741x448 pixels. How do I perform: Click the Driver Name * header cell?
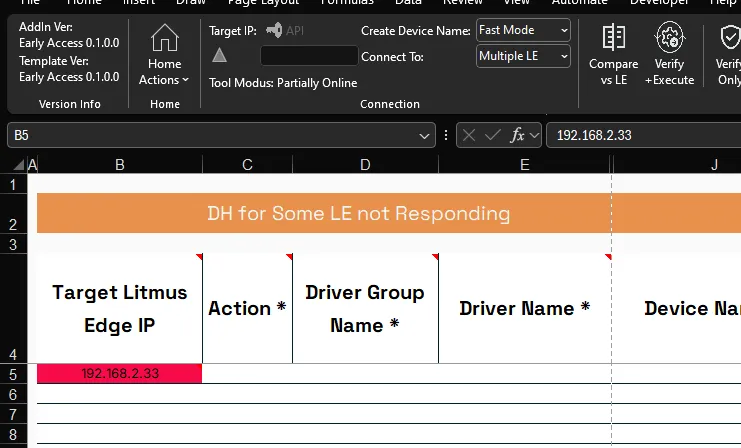tap(525, 309)
